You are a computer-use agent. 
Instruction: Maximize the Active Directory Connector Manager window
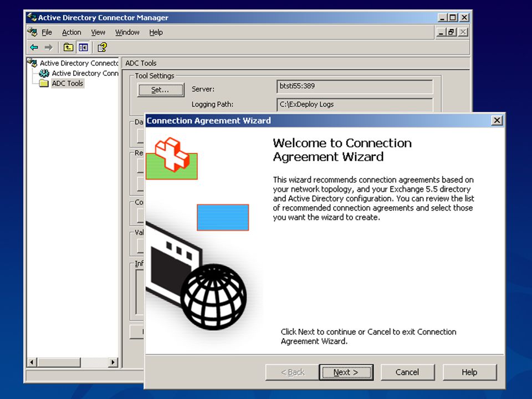[453, 18]
